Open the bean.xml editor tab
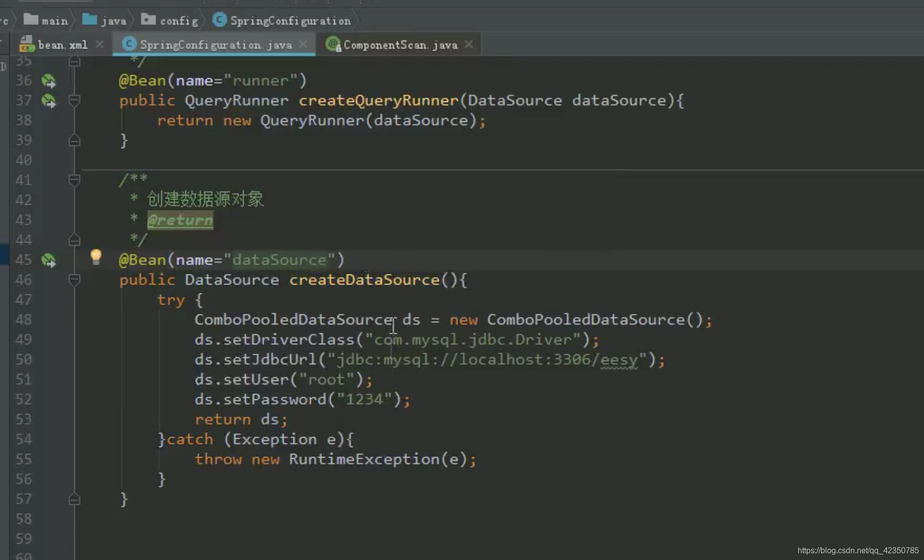 [63, 45]
